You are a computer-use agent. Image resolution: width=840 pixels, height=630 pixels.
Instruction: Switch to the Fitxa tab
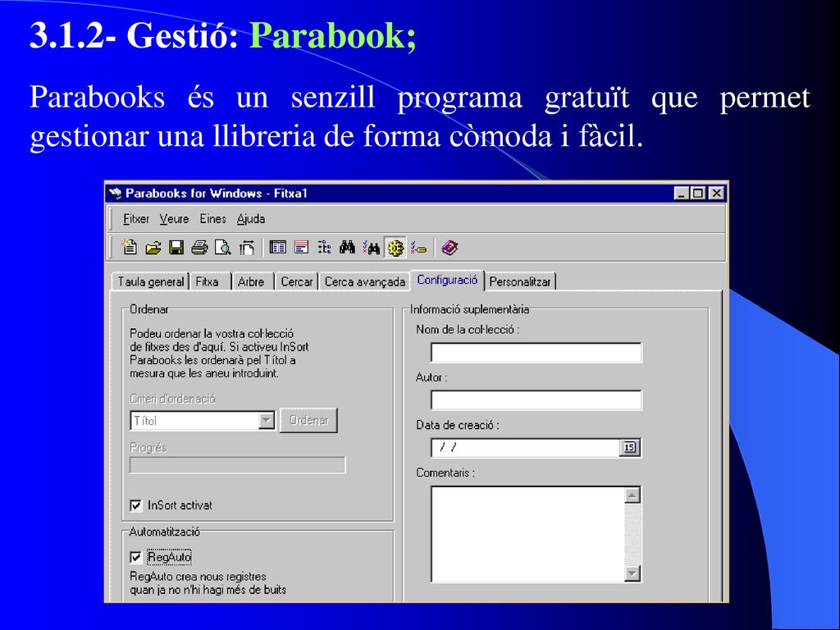coord(209,282)
